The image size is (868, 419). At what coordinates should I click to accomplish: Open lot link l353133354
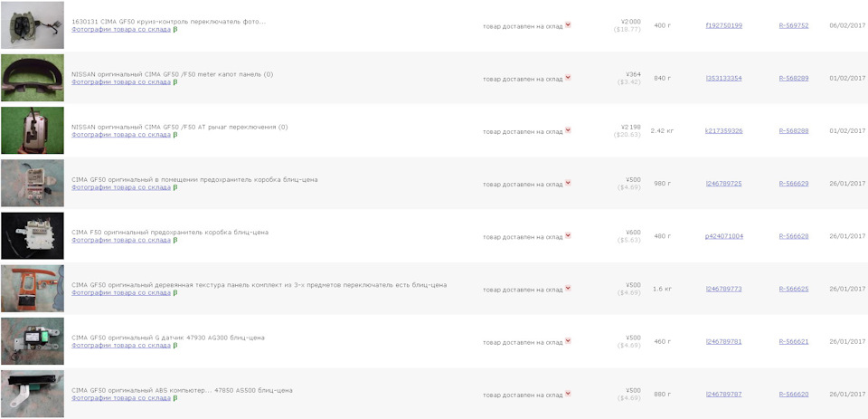[723, 78]
